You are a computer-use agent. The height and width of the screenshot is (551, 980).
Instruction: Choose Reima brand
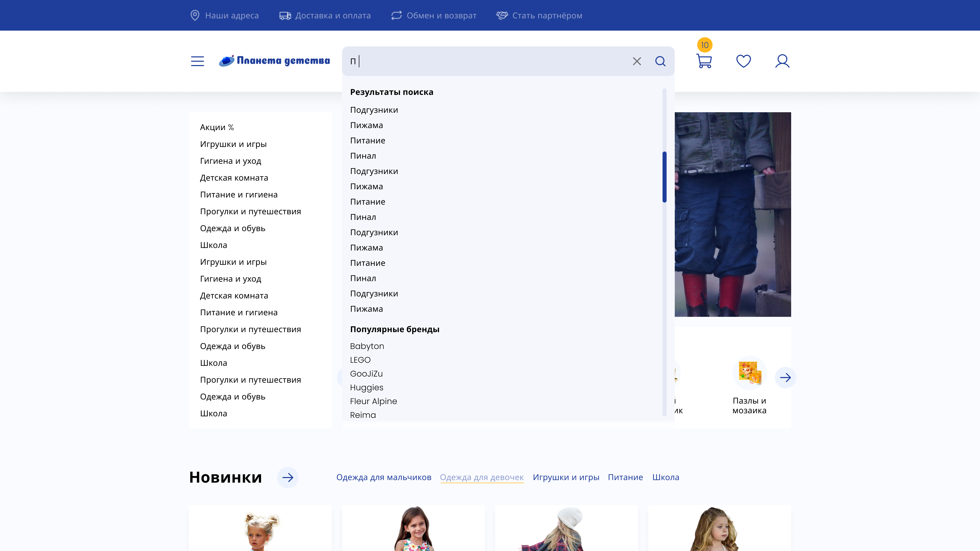click(363, 415)
